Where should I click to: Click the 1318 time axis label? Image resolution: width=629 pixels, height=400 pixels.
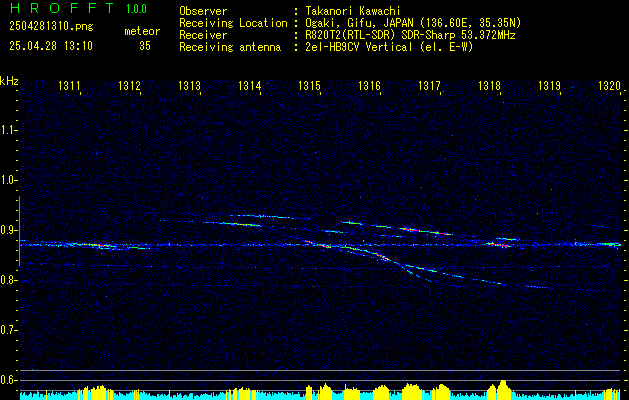[x=489, y=85]
